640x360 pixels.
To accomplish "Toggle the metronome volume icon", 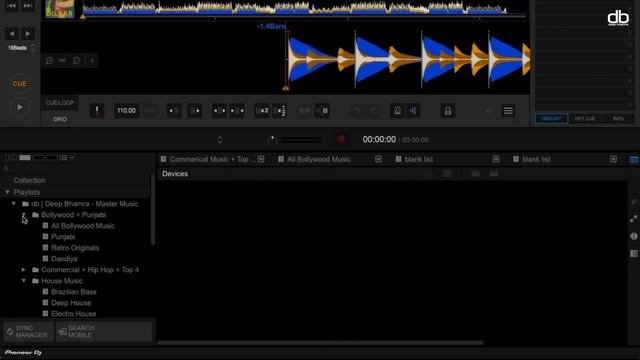I will tap(413, 111).
